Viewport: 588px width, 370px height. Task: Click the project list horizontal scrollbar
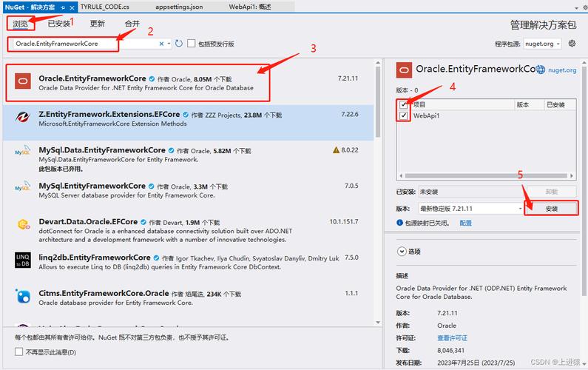point(486,175)
